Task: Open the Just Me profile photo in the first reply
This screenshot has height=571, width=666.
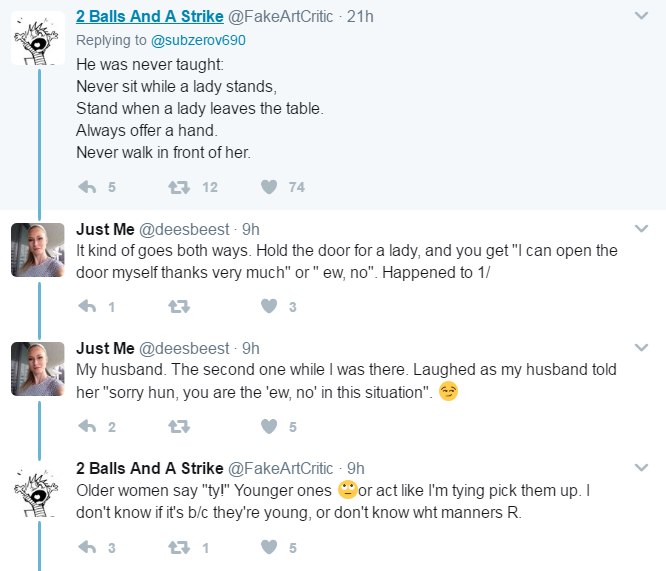Action: pyautogui.click(x=38, y=250)
